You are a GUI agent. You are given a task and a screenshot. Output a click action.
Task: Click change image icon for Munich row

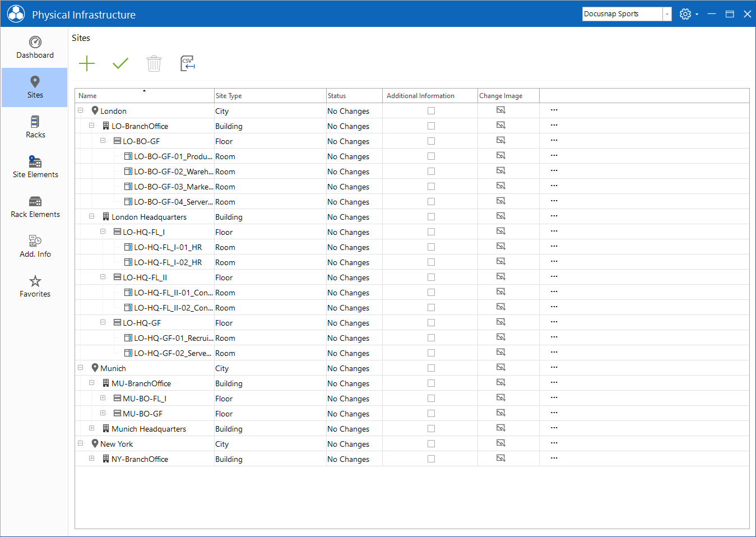[x=501, y=368]
